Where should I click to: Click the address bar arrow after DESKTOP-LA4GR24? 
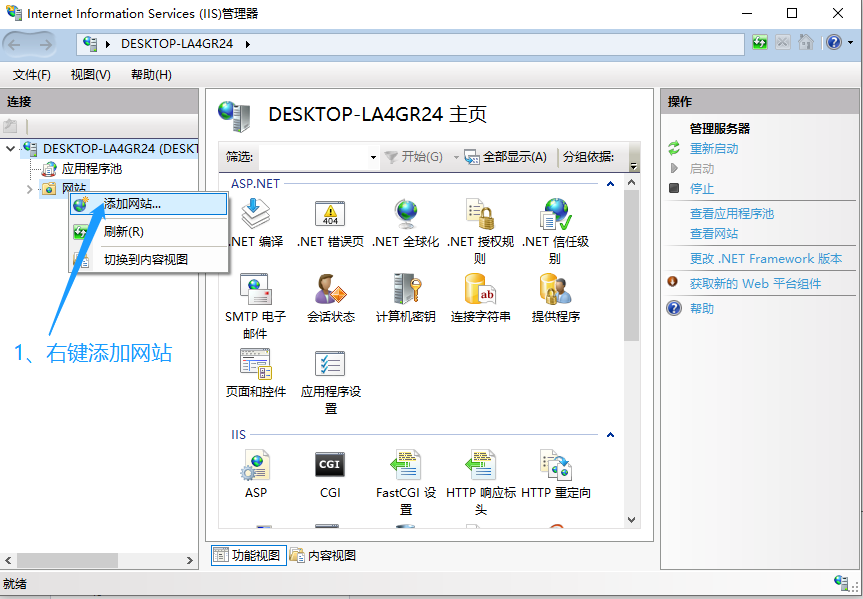tap(248, 44)
